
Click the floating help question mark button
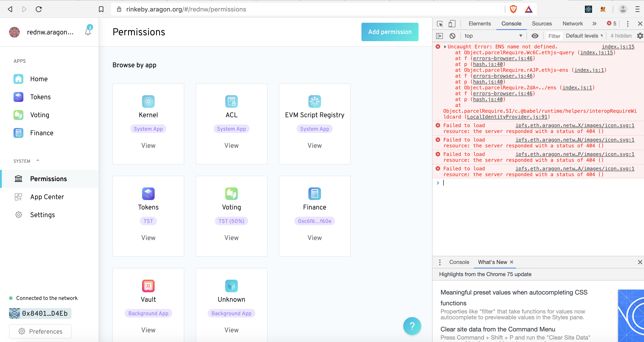[x=412, y=326]
